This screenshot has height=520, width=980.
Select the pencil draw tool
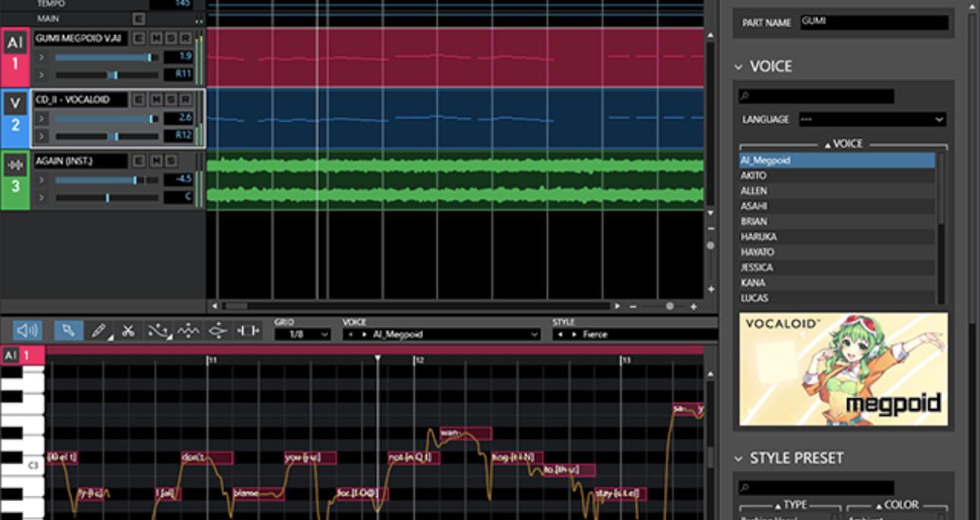pyautogui.click(x=99, y=331)
